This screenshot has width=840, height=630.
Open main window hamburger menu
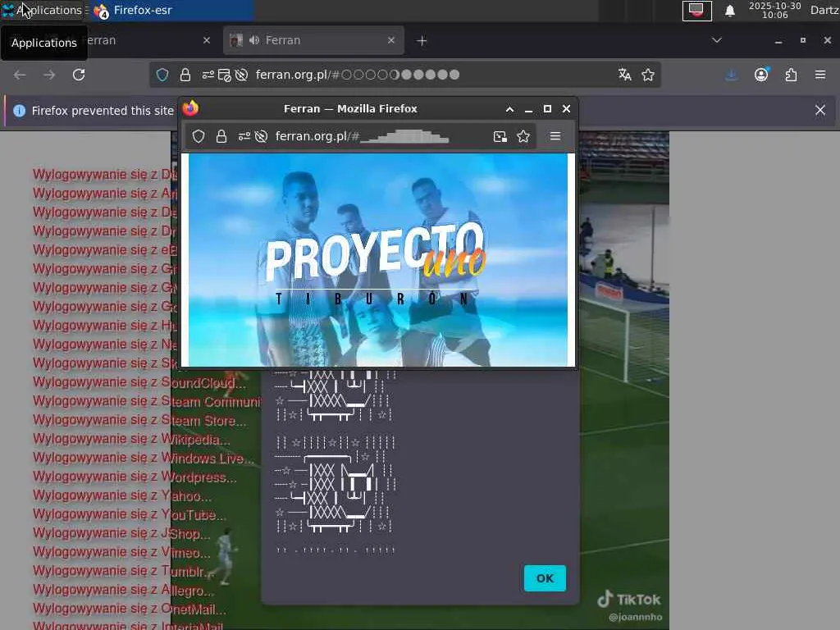(x=820, y=75)
